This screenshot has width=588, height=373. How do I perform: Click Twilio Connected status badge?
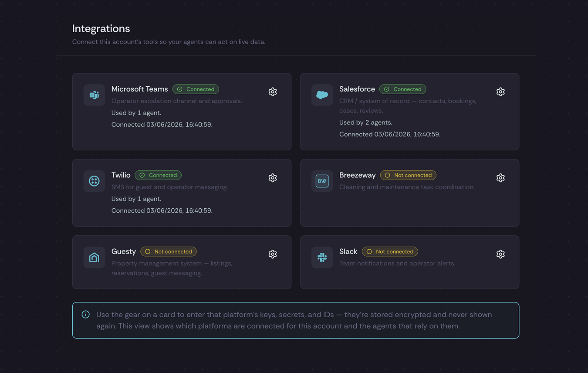coord(158,175)
